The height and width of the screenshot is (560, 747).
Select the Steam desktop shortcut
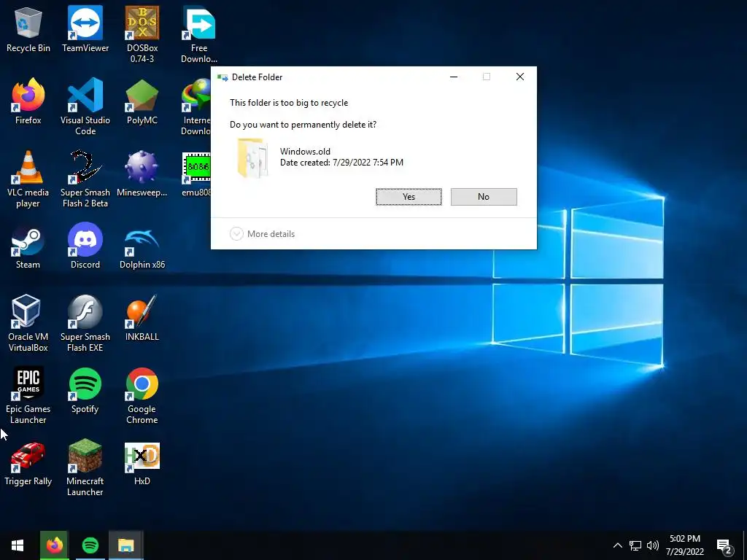click(28, 246)
